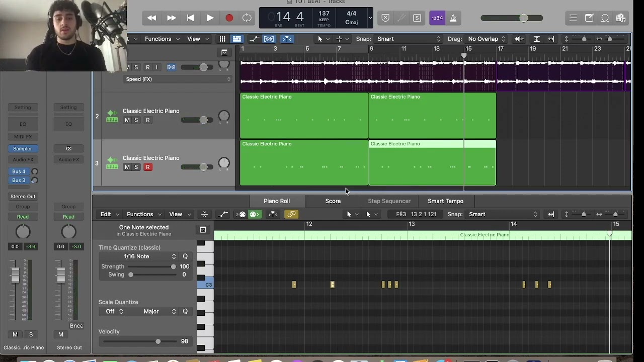Open the Time Quantize 1/16 Note dropdown
Image resolution: width=644 pixels, height=362 pixels.
138,256
